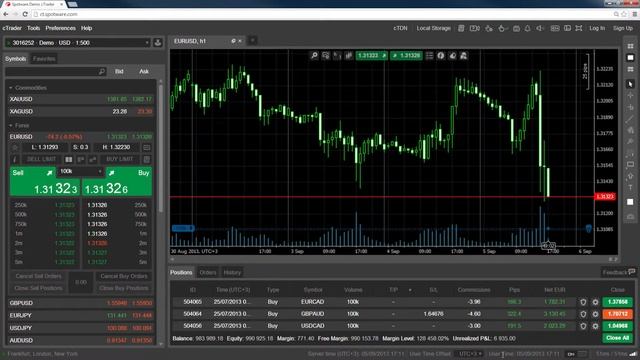
Task: Click the green Buy 1.31326 button
Action: pyautogui.click(x=118, y=182)
